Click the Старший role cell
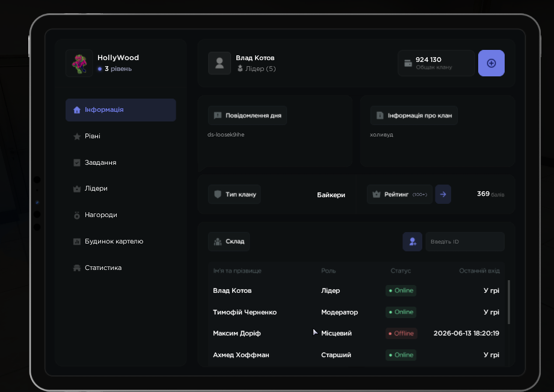554x392 pixels. (336, 355)
